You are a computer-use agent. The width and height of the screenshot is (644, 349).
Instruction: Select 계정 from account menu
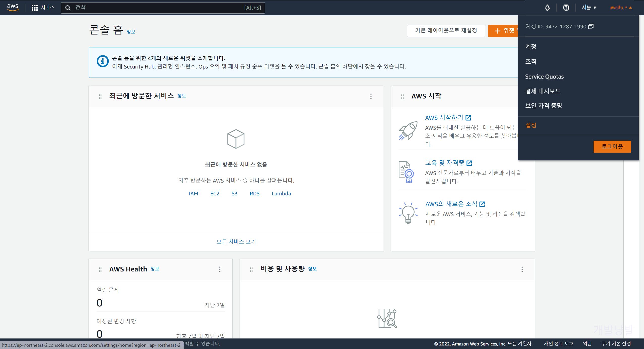click(x=531, y=47)
